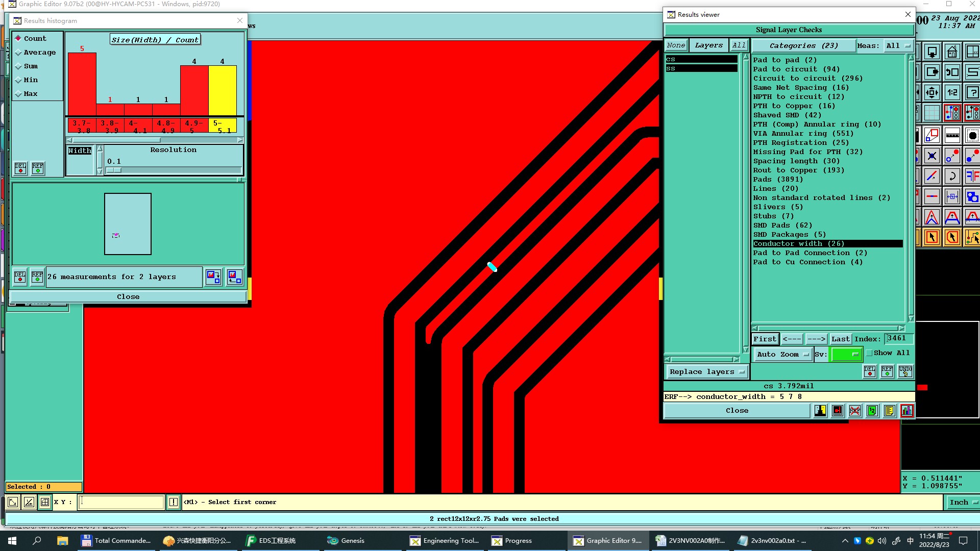
Task: Enable the Show All checkbox
Action: 869,353
